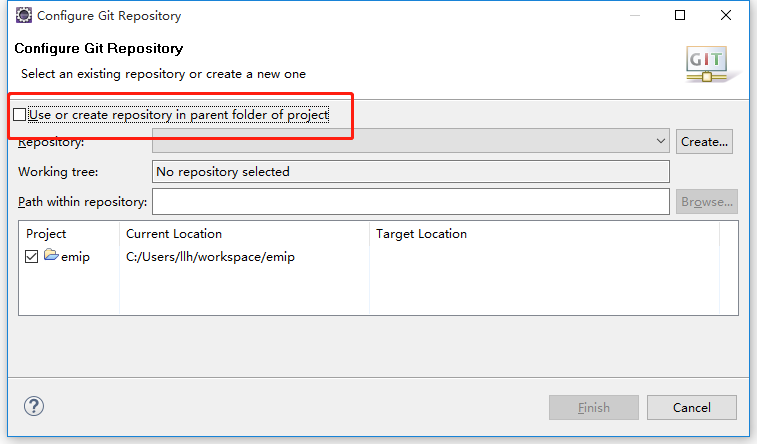The height and width of the screenshot is (444, 757).
Task: Click the Working tree field showing No repository selected
Action: pos(410,172)
